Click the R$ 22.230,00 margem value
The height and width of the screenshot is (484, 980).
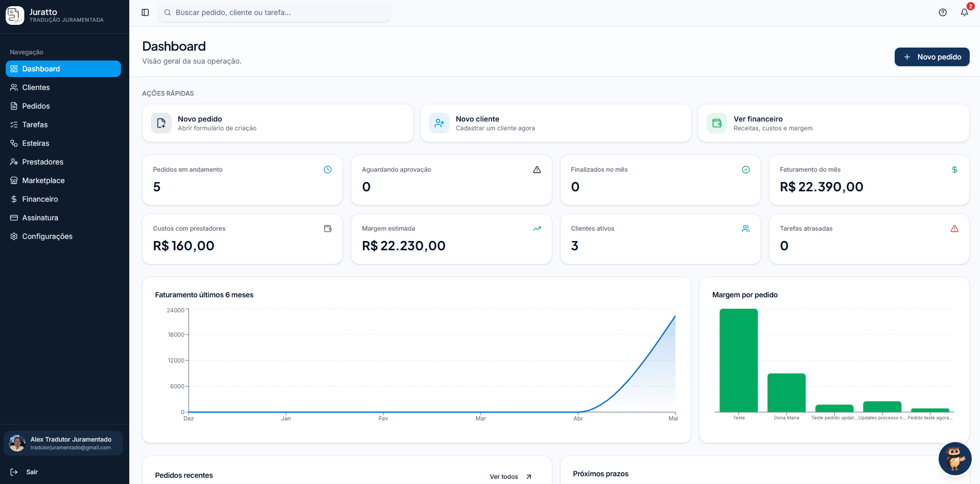(x=404, y=246)
